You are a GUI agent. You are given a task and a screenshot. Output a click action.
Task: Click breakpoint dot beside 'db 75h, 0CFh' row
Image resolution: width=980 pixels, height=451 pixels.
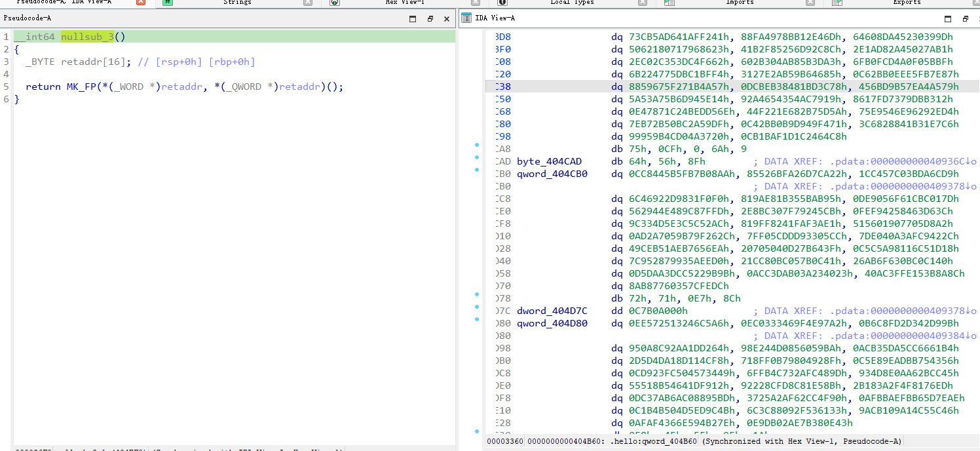pos(477,145)
